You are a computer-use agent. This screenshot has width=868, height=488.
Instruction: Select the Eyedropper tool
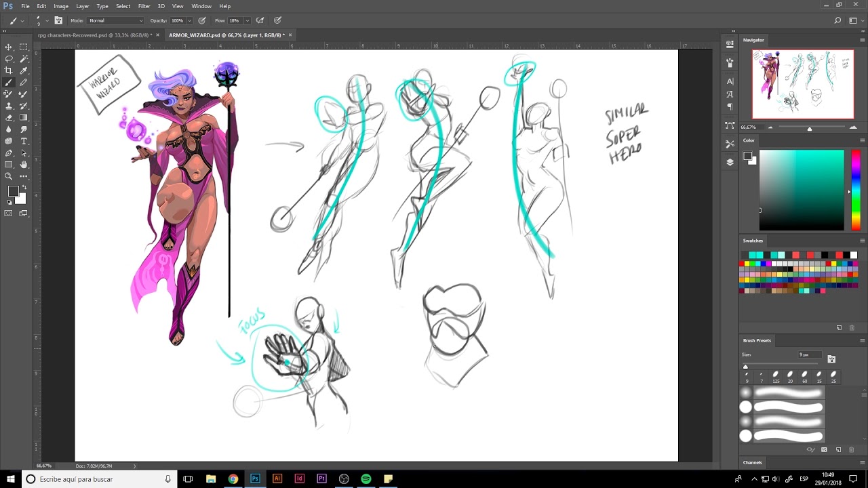point(24,70)
